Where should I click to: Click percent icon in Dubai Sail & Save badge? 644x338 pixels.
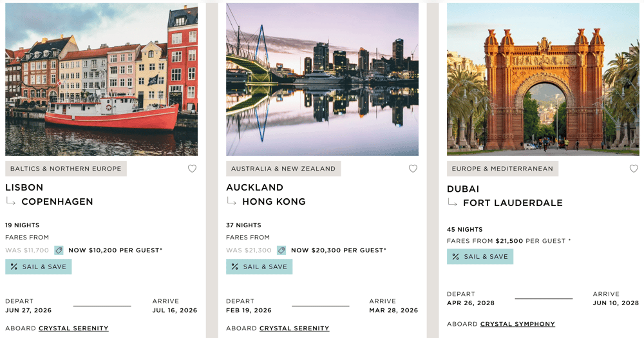coord(455,256)
